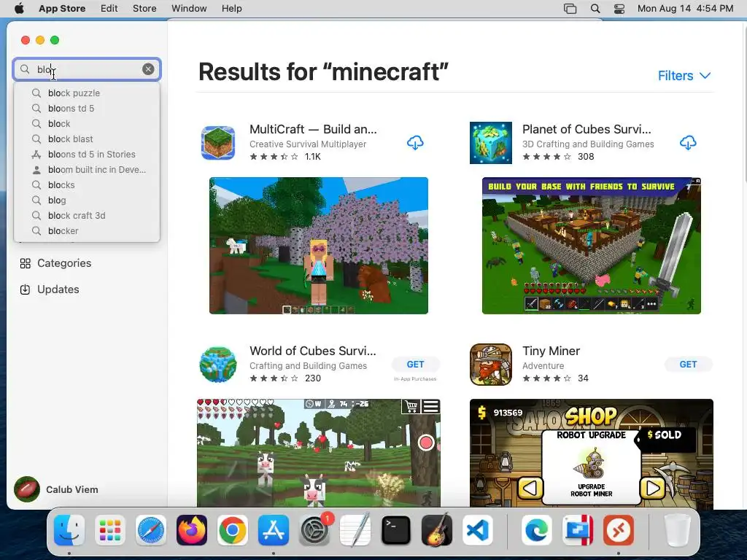Open Finder from the Dock

[x=69, y=530]
